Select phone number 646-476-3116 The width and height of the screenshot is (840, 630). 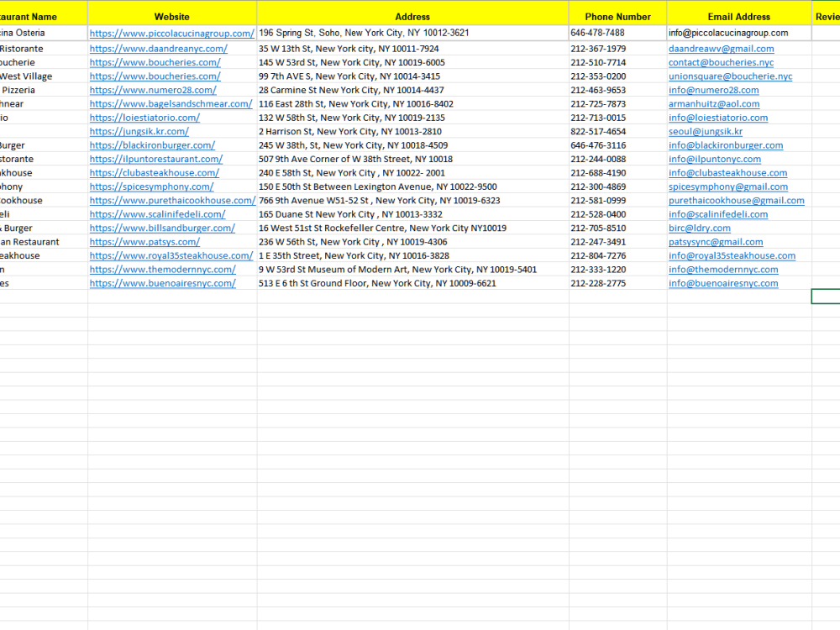pyautogui.click(x=617, y=145)
